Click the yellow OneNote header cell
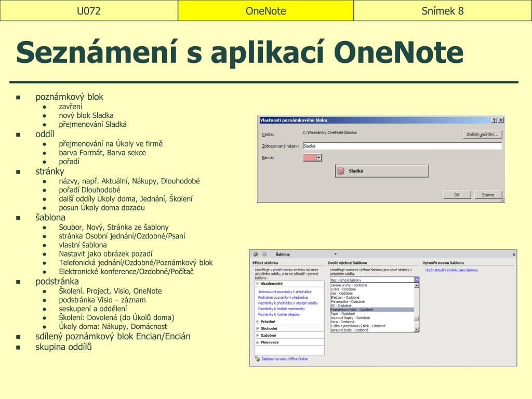The height and width of the screenshot is (399, 532). click(x=265, y=10)
